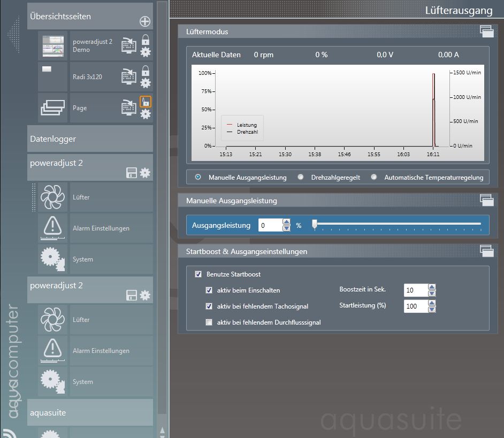504x438 pixels.
Task: Add a new overview page with plus icon
Action: click(x=145, y=21)
